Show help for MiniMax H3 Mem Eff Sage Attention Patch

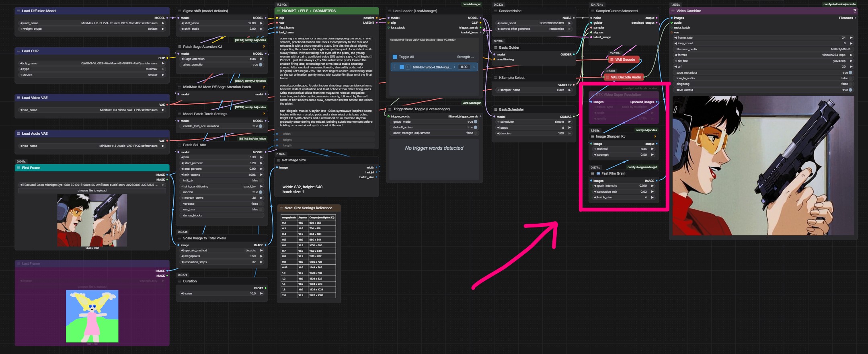264,87
